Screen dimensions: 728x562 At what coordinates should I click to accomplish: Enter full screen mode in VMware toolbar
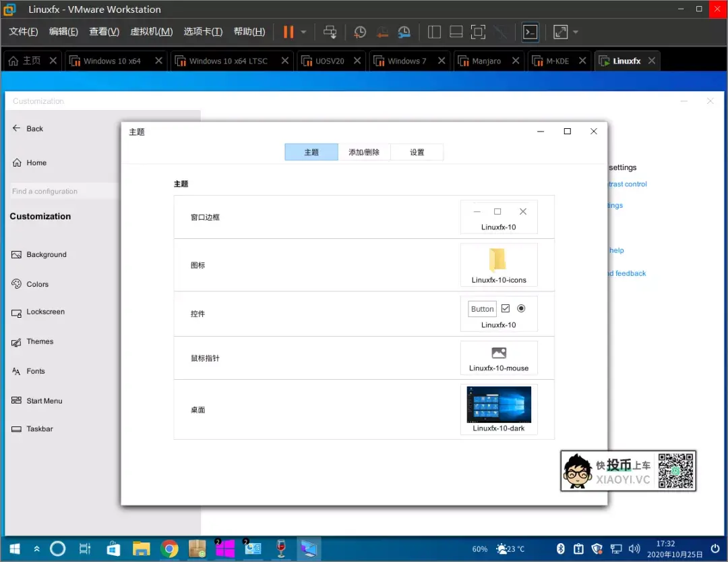point(478,32)
